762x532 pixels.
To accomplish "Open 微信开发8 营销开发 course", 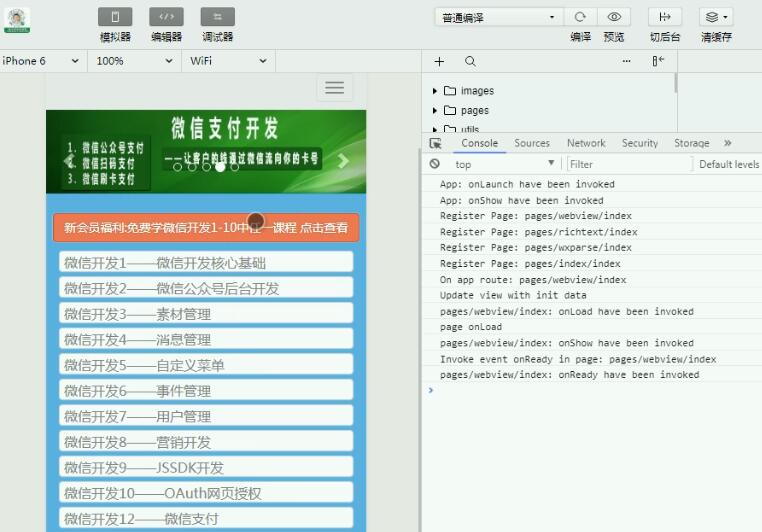I will [x=206, y=442].
